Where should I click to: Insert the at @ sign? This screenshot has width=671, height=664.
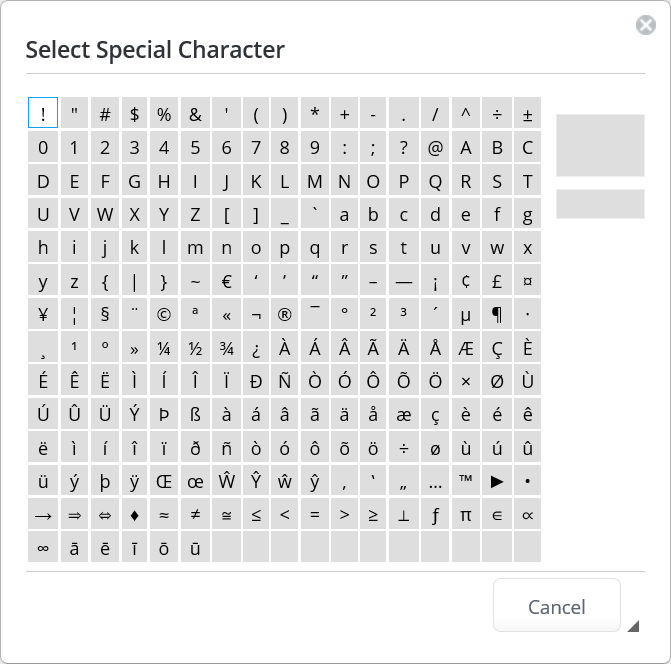435,148
